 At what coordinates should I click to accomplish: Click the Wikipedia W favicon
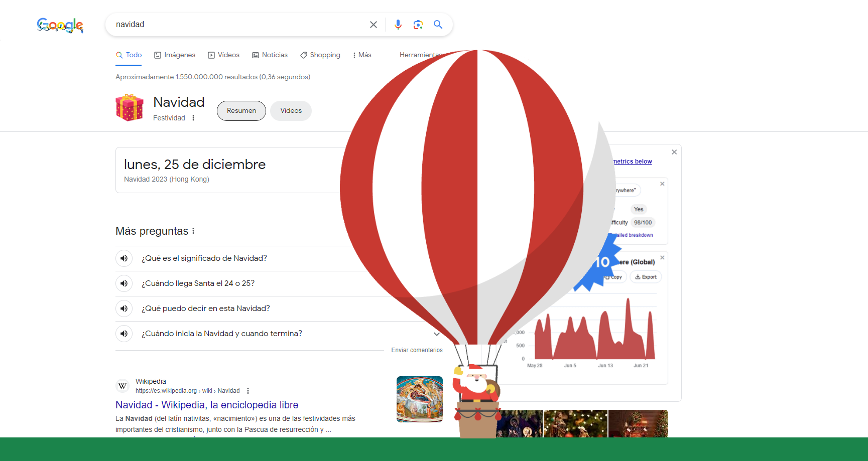(122, 386)
